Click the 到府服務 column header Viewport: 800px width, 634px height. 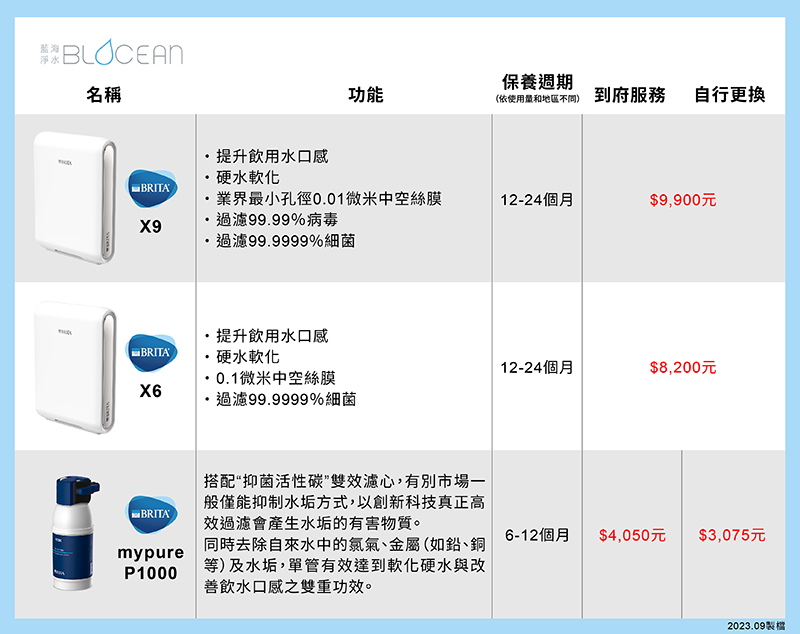click(x=630, y=95)
